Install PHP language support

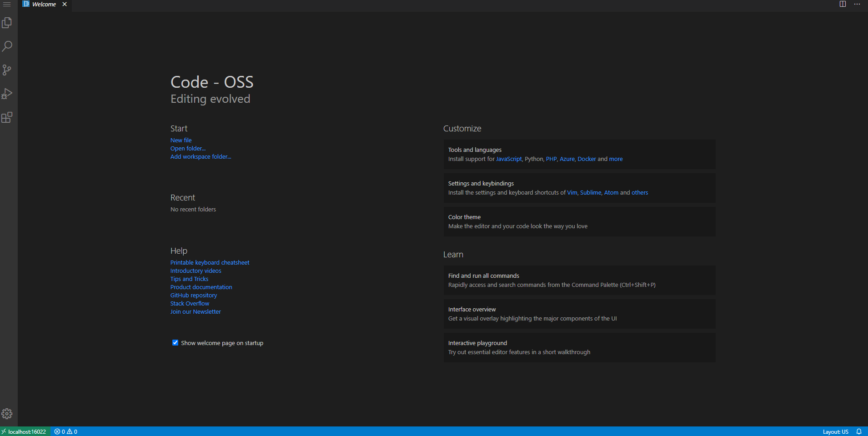point(551,159)
